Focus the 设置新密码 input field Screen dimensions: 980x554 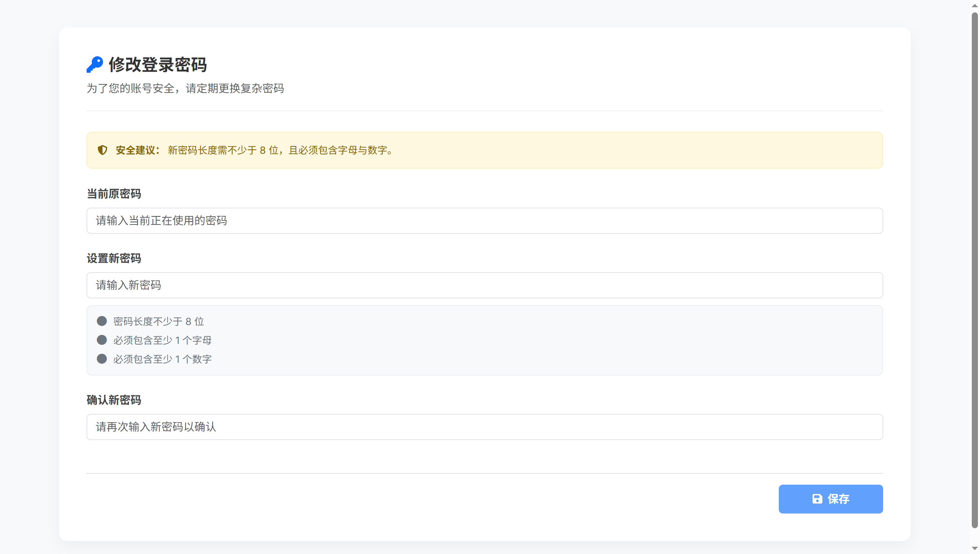(x=484, y=285)
